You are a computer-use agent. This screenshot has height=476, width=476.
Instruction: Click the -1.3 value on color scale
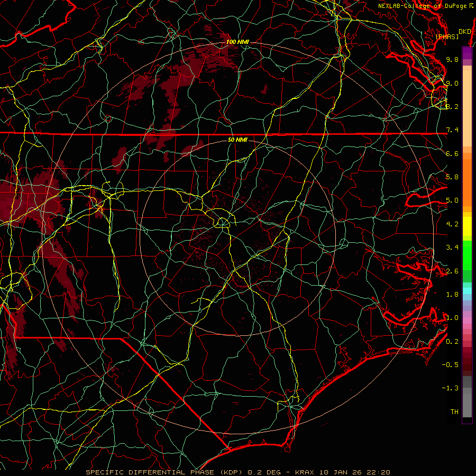point(450,388)
